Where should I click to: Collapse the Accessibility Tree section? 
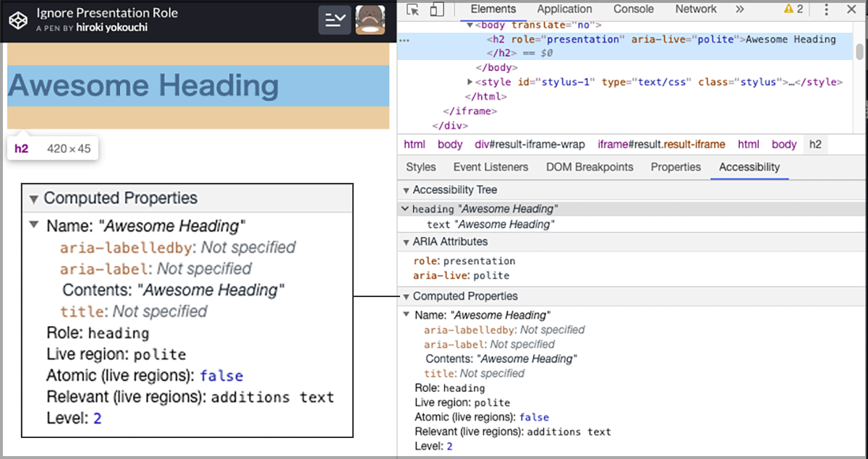point(406,189)
